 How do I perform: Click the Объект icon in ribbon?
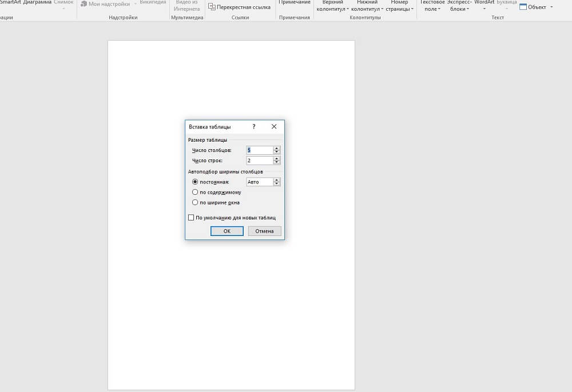click(523, 7)
